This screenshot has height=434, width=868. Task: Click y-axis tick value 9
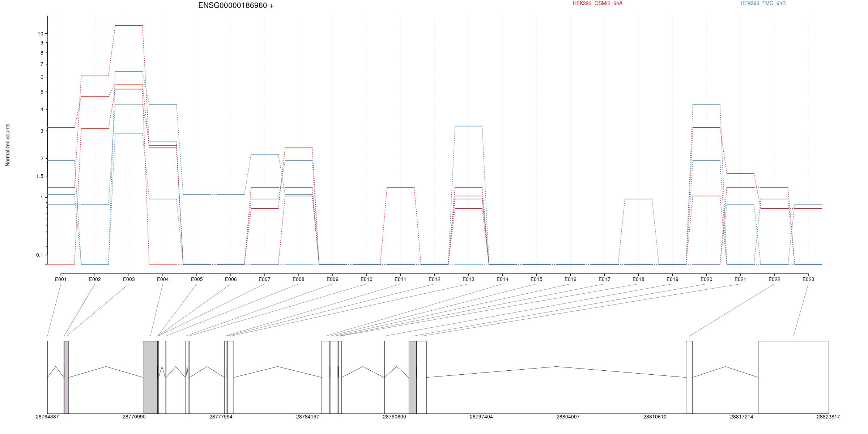pos(42,43)
